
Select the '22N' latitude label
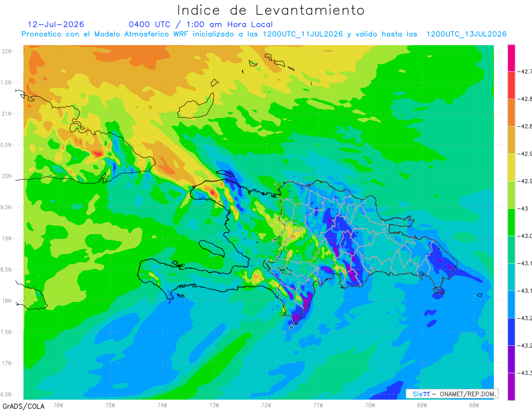(x=8, y=51)
